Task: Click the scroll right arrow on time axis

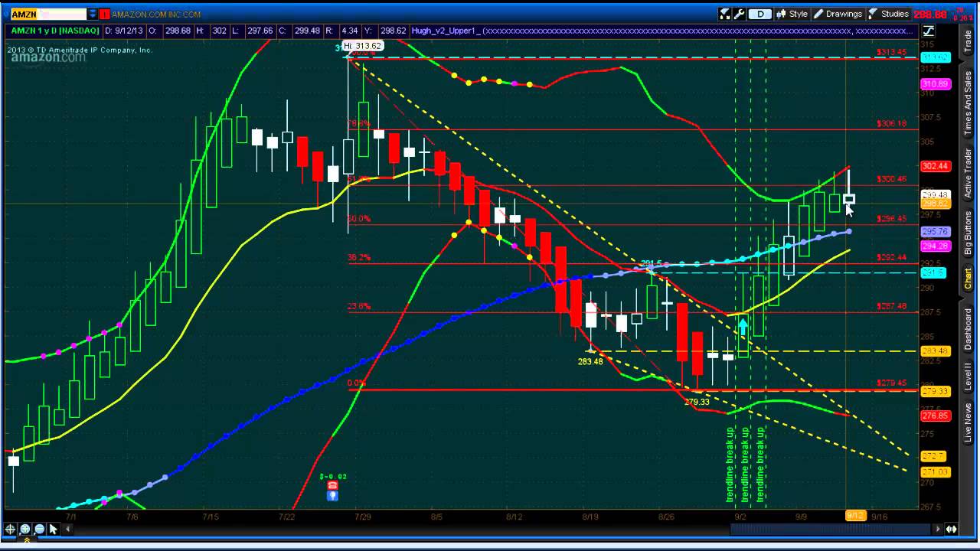Action: point(937,529)
